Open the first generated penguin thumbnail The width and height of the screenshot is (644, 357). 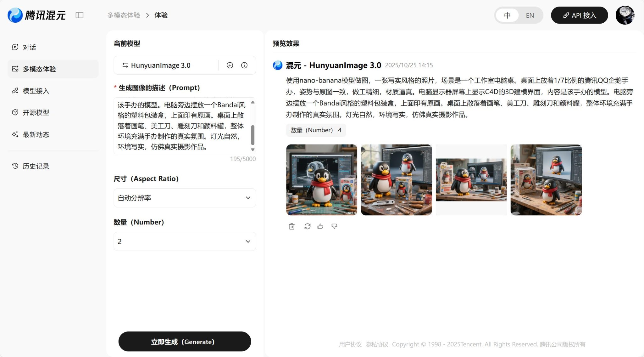321,180
